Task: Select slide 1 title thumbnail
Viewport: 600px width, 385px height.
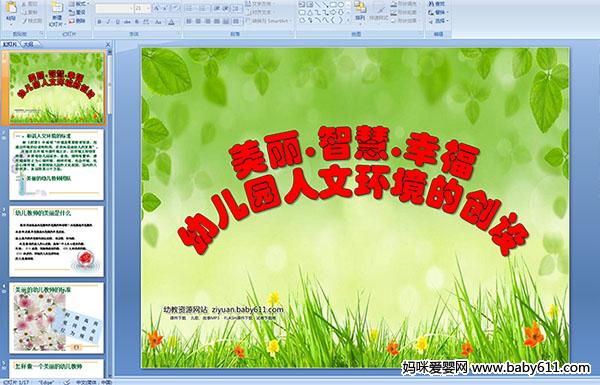Action: click(x=56, y=88)
